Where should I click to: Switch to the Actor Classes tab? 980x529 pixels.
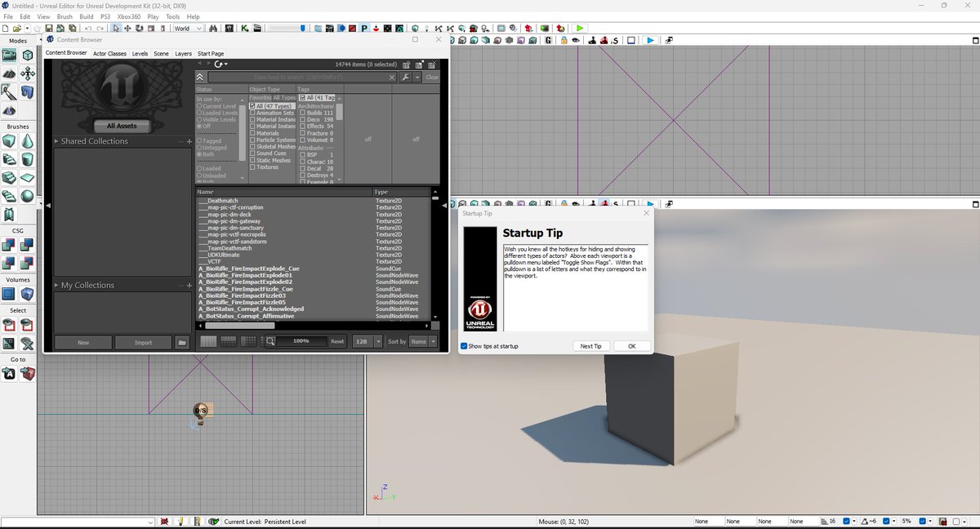click(109, 53)
